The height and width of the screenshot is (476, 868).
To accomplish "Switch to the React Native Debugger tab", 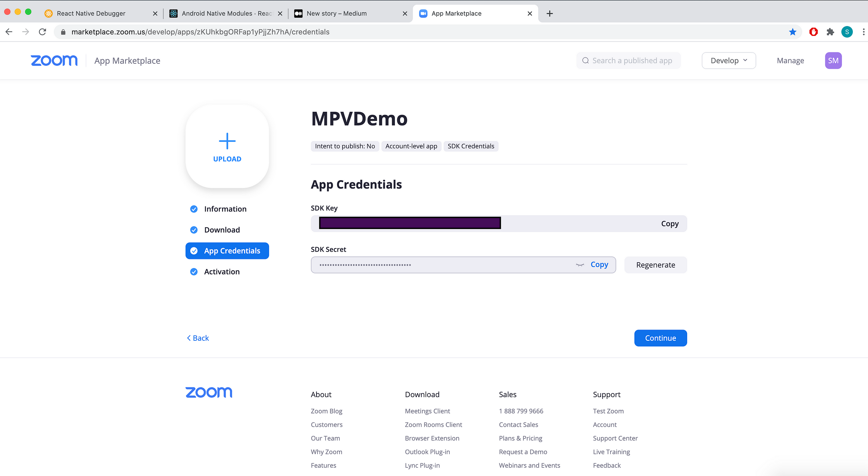I will click(91, 13).
